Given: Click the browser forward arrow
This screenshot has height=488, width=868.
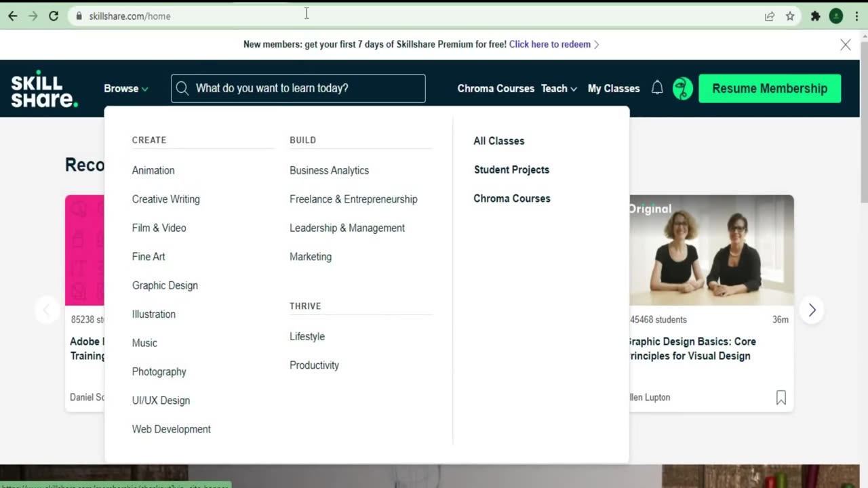Looking at the screenshot, I should 33,16.
